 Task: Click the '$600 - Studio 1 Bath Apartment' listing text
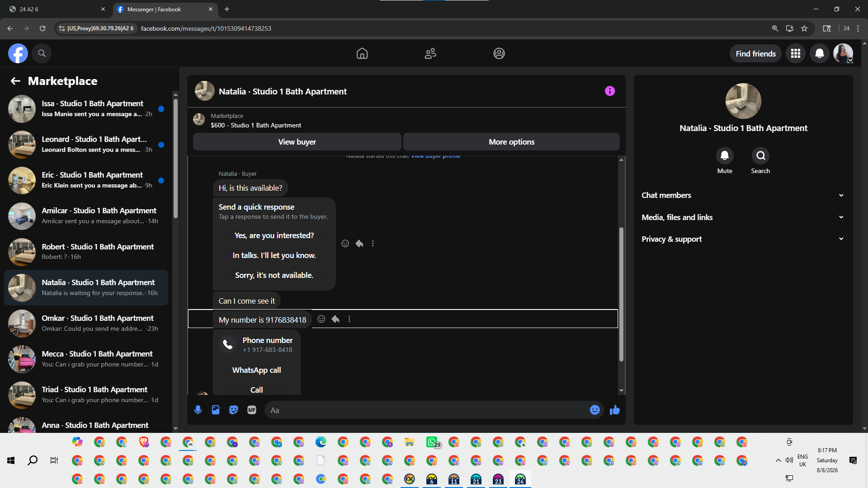point(256,125)
